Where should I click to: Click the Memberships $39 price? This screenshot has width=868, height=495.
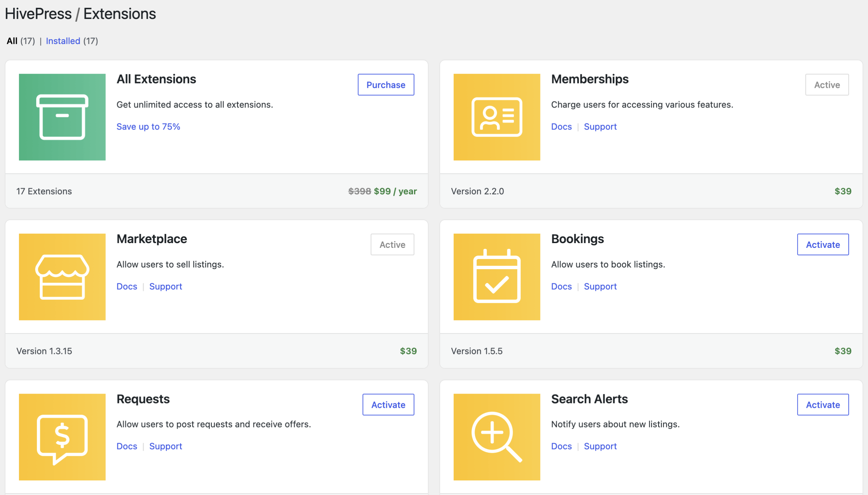[x=843, y=191]
